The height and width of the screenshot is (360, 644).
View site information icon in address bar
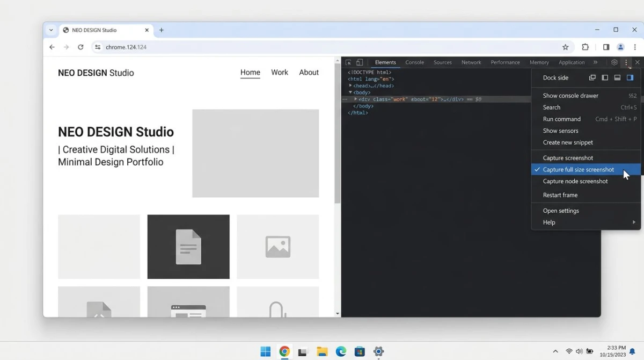click(98, 47)
